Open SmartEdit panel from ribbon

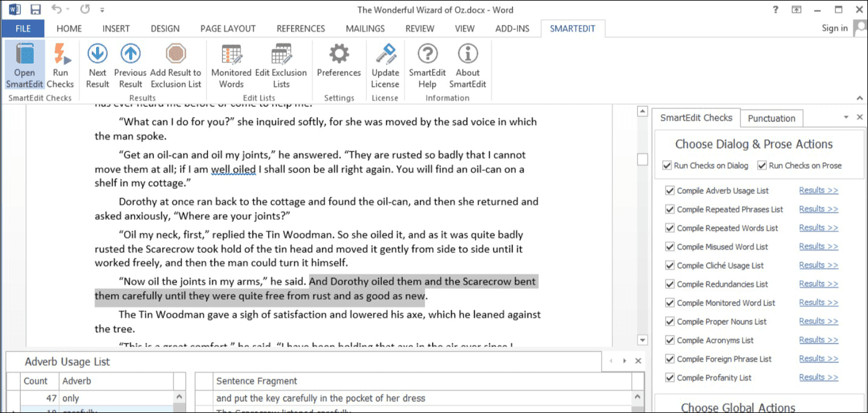click(x=24, y=65)
